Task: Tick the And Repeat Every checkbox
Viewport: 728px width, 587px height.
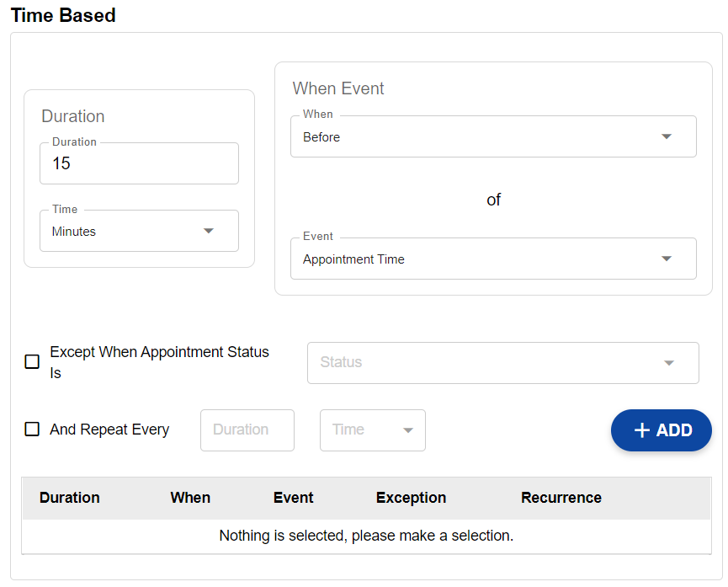Action: [32, 430]
